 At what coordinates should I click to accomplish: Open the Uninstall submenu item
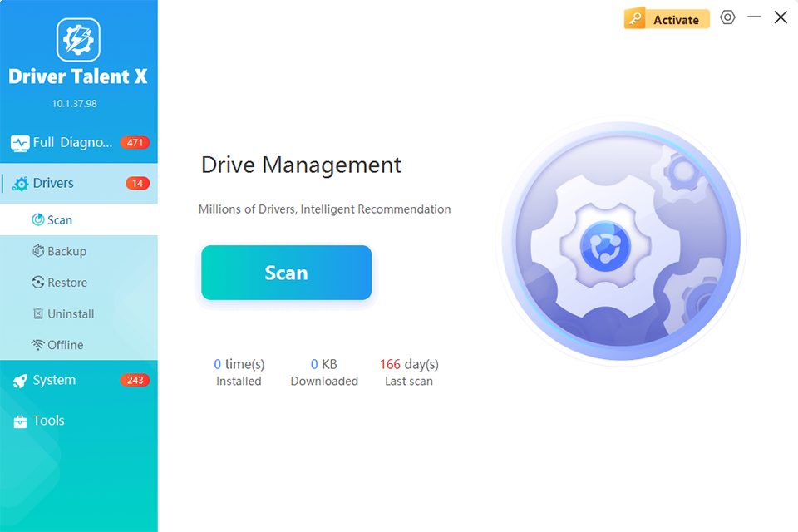(x=79, y=313)
